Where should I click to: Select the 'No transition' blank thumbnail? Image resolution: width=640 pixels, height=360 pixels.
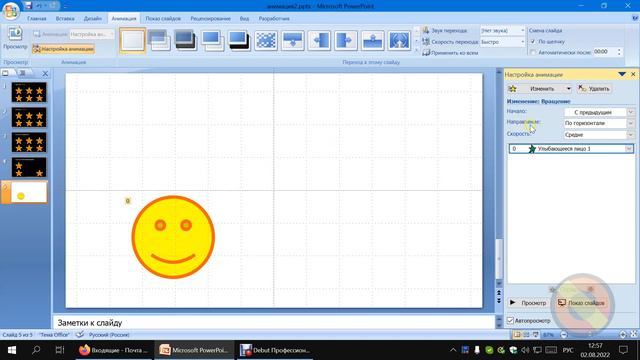133,40
